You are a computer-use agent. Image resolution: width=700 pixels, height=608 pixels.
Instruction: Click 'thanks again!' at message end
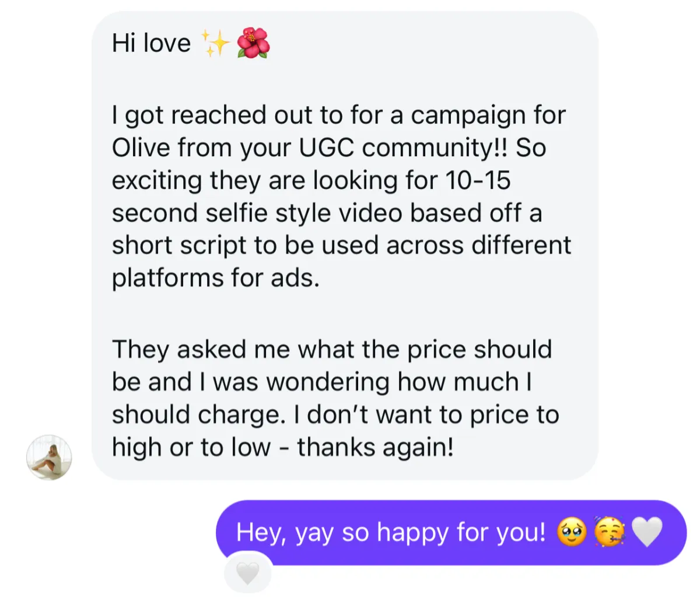pyautogui.click(x=375, y=447)
